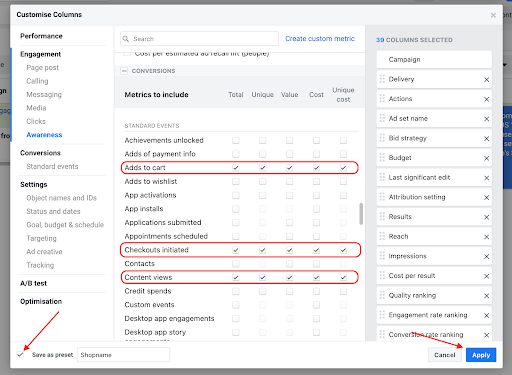Image resolution: width=512 pixels, height=375 pixels.
Task: Check Adds to wishlist Unique
Action: click(263, 181)
